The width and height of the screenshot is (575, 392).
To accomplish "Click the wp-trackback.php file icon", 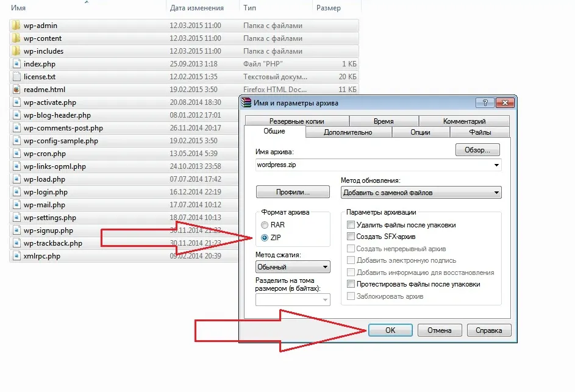I will (x=16, y=243).
